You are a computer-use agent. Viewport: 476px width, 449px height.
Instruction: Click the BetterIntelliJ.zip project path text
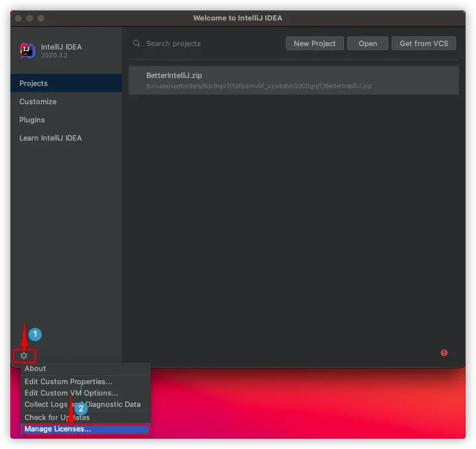point(259,86)
